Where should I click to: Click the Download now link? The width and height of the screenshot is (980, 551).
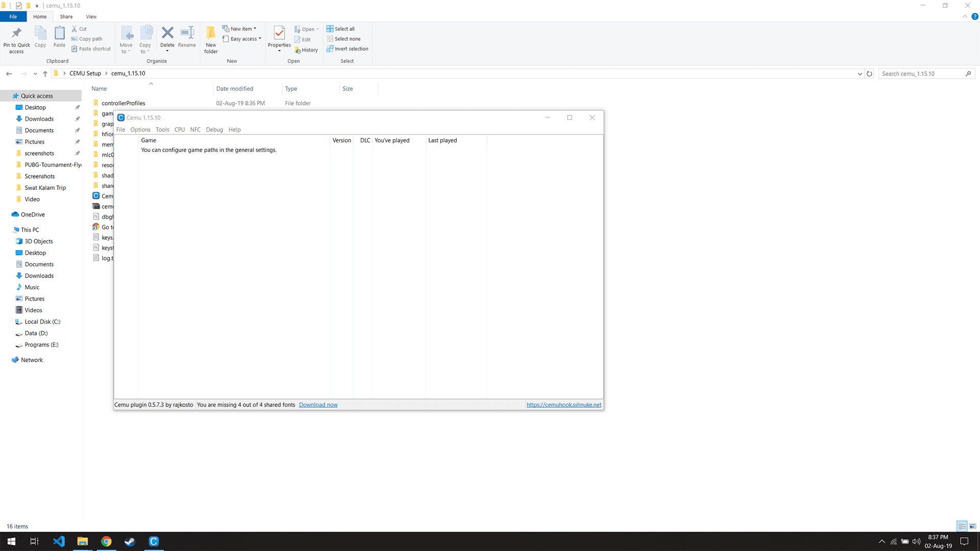318,405
